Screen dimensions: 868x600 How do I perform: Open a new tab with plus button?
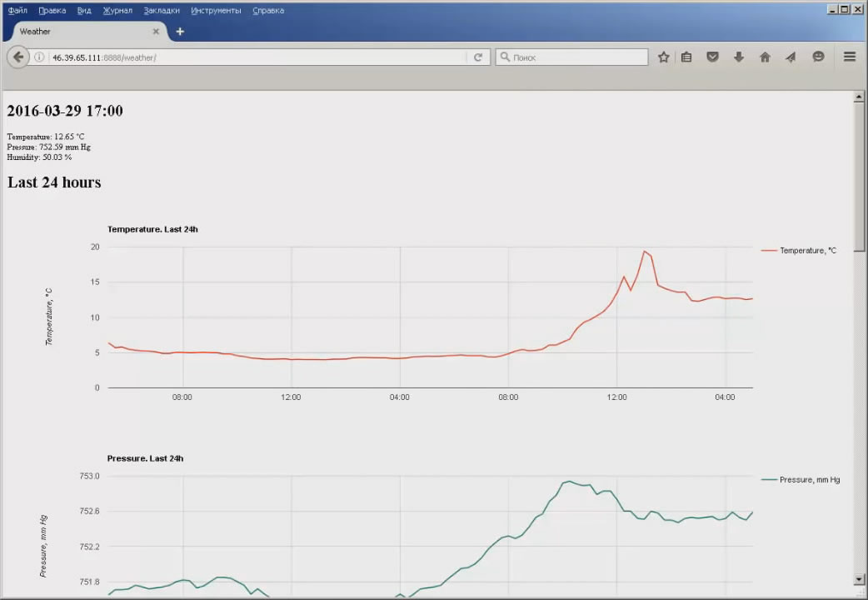pyautogui.click(x=180, y=32)
